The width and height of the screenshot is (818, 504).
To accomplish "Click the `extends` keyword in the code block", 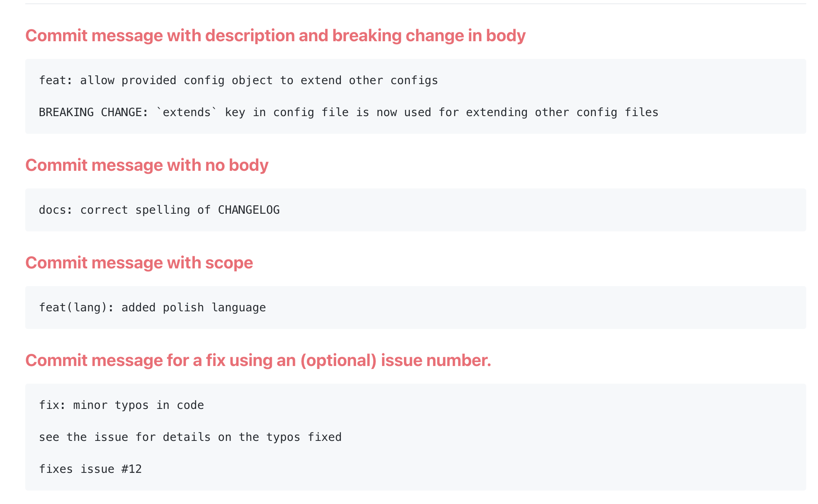I will [186, 112].
